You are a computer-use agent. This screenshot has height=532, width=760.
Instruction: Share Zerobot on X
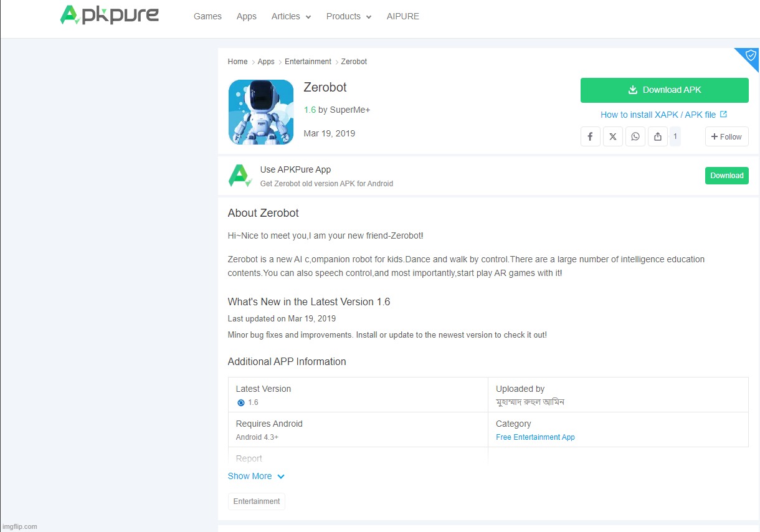[613, 136]
